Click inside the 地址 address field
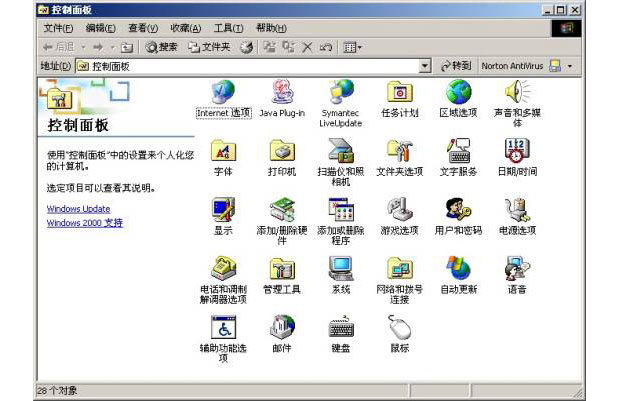This screenshot has width=620, height=401. coord(250,66)
